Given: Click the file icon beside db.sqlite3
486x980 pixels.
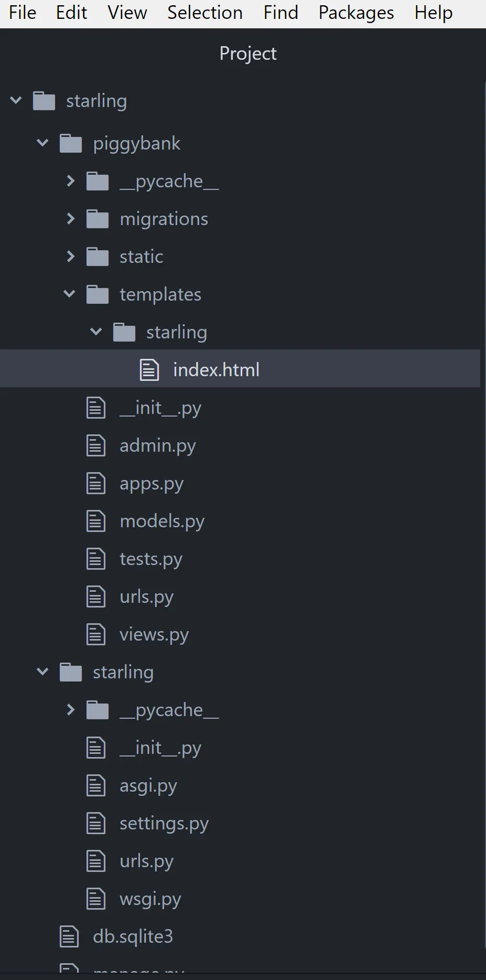Looking at the screenshot, I should [x=69, y=936].
